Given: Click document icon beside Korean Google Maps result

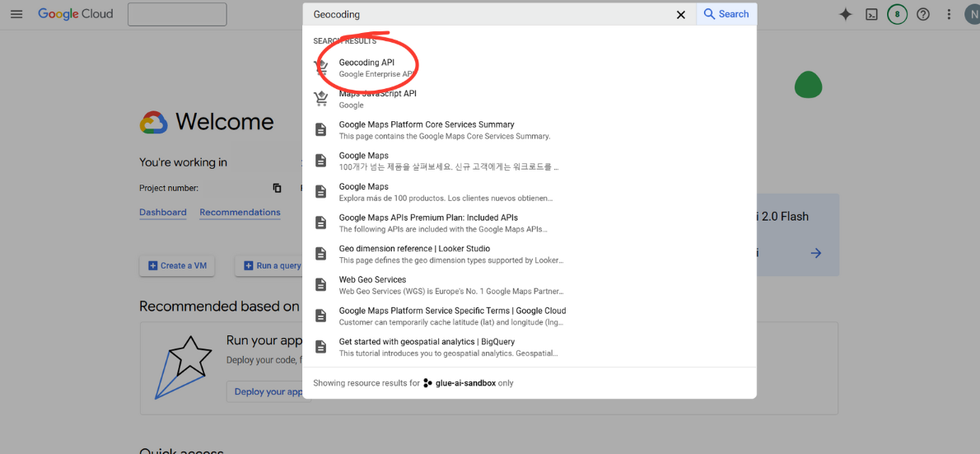Looking at the screenshot, I should (320, 161).
